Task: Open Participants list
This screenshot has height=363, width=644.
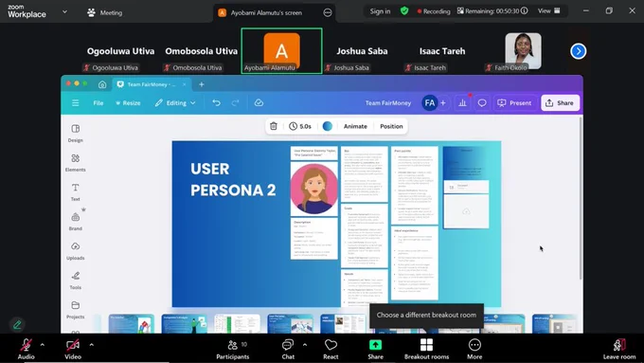Action: click(232, 349)
